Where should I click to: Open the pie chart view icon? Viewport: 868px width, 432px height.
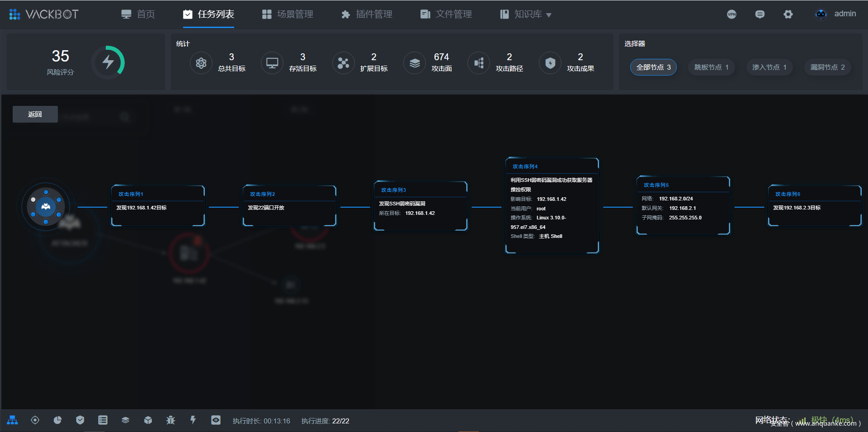click(57, 420)
